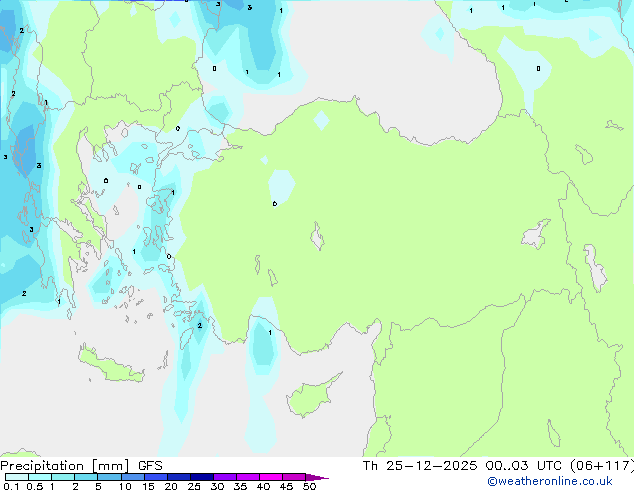This screenshot has height=490, width=634.
Task: Click the 30–35 mm purple legend swatch
Action: [x=225, y=477]
